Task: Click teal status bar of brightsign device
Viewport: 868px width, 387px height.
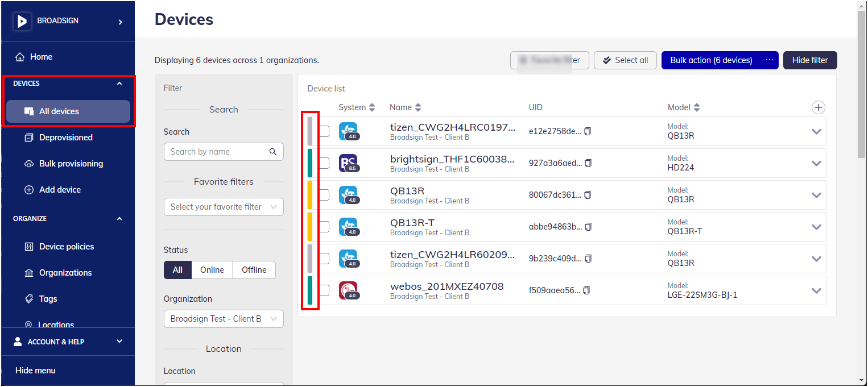Action: [310, 163]
